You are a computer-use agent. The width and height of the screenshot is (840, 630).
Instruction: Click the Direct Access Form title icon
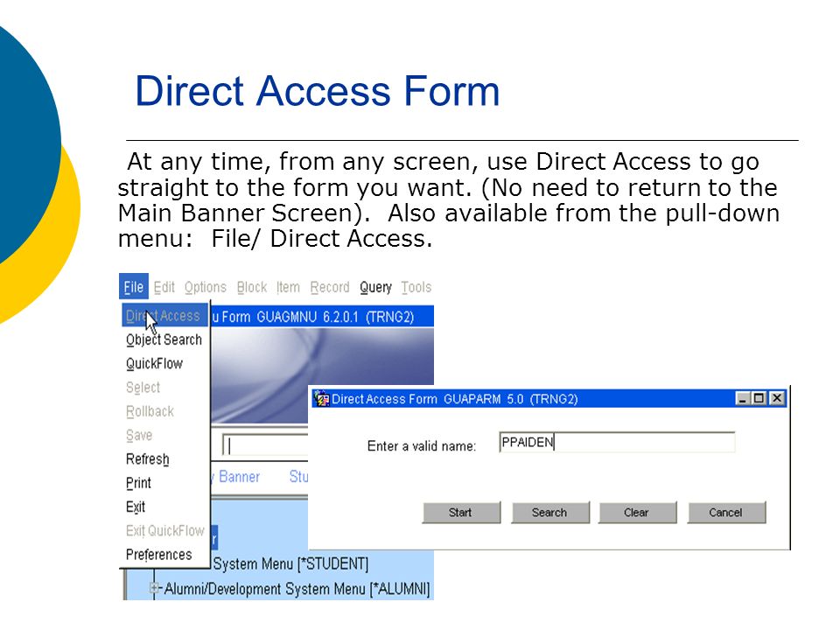click(x=321, y=399)
